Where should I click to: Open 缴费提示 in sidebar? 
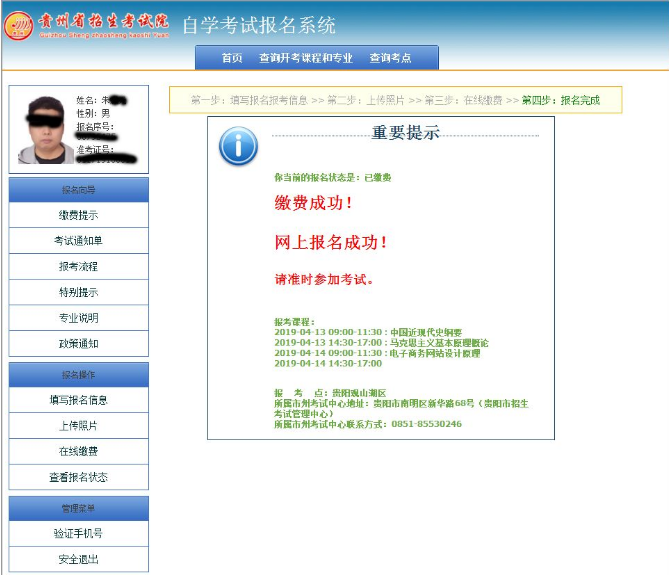pyautogui.click(x=78, y=215)
